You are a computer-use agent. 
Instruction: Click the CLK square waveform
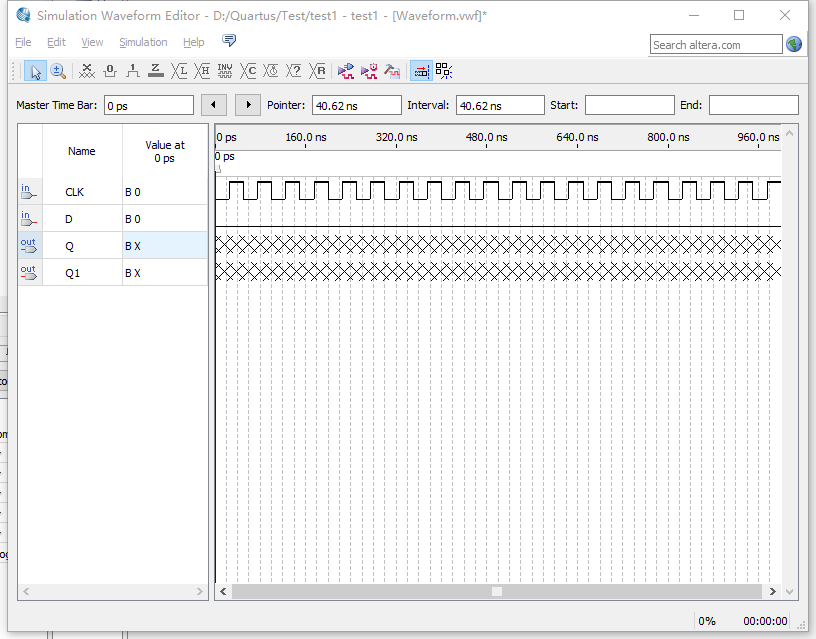coord(498,190)
